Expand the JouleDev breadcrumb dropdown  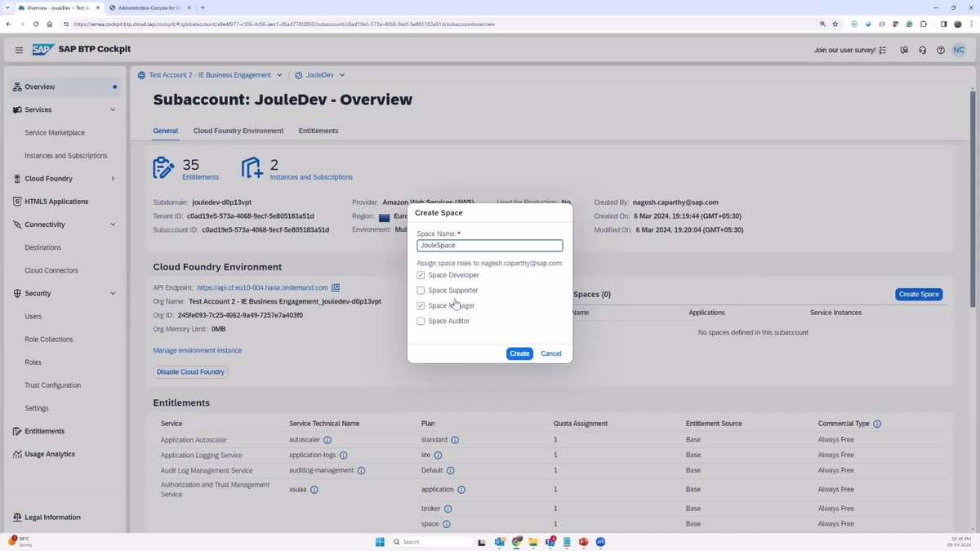[341, 75]
